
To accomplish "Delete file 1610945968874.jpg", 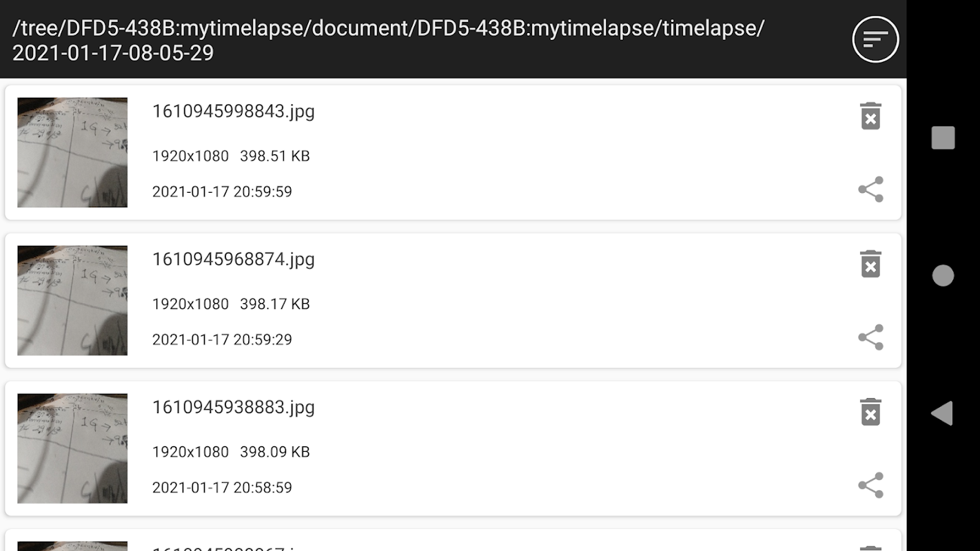I will (870, 264).
